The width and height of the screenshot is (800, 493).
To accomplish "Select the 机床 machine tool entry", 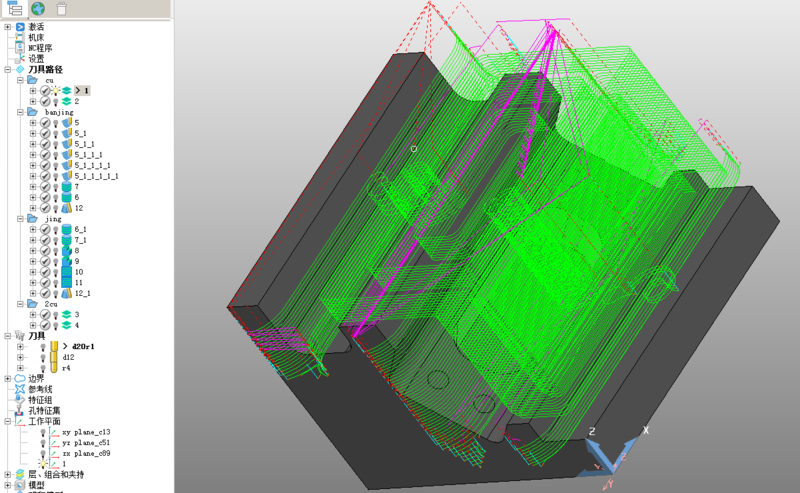I will pos(36,37).
